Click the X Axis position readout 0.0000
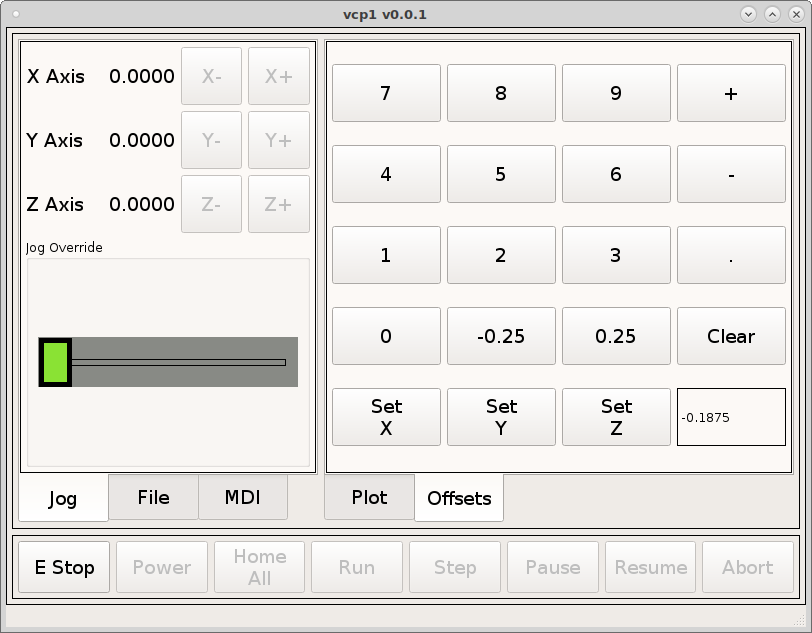 pyautogui.click(x=142, y=76)
